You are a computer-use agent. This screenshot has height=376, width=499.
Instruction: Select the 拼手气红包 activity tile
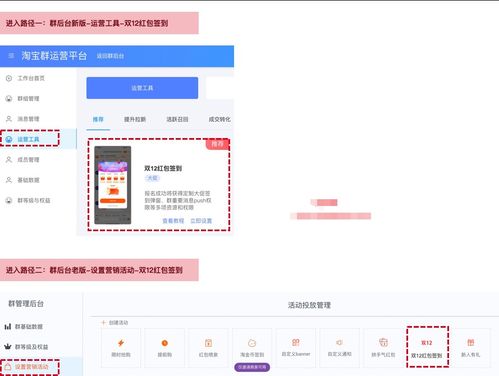click(383, 348)
